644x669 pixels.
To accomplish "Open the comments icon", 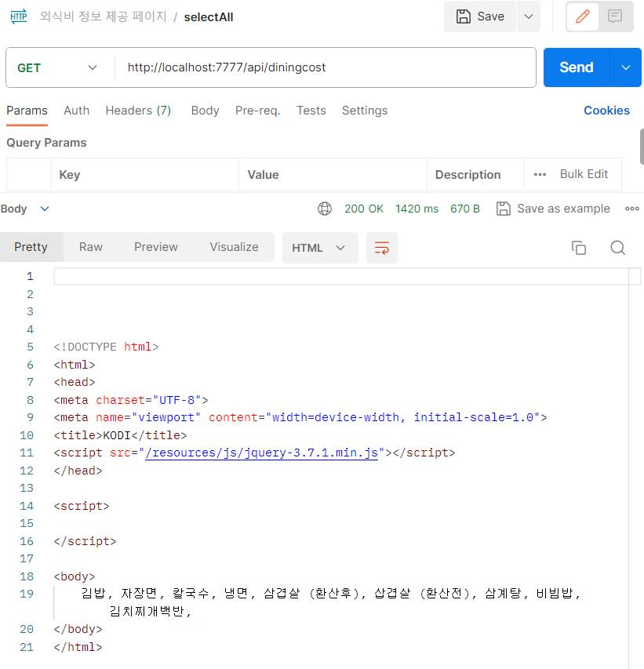I will pyautogui.click(x=615, y=16).
